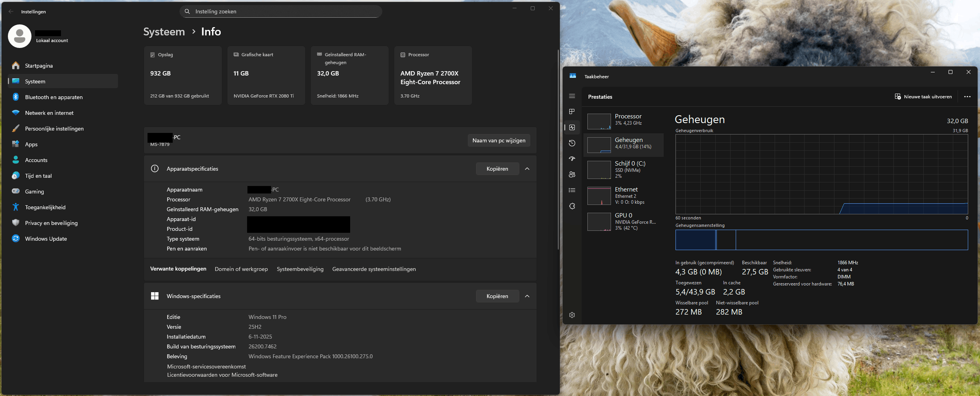This screenshot has width=980, height=396.
Task: Click the Windows Feature Experience Pack text
Action: click(310, 356)
